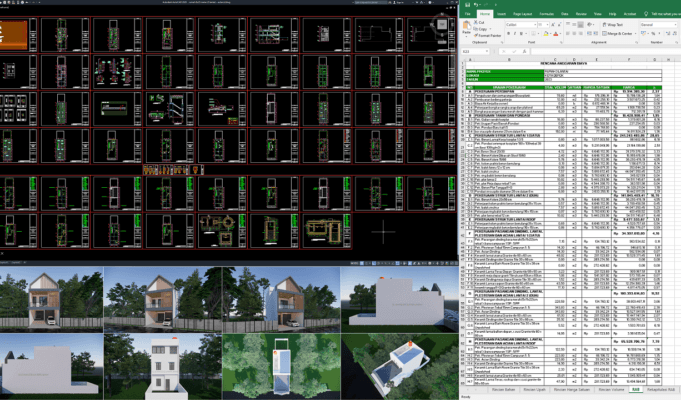The height and width of the screenshot is (400, 681).
Task: Click the Excel Name Box showing the cell reference
Action: pyautogui.click(x=475, y=51)
